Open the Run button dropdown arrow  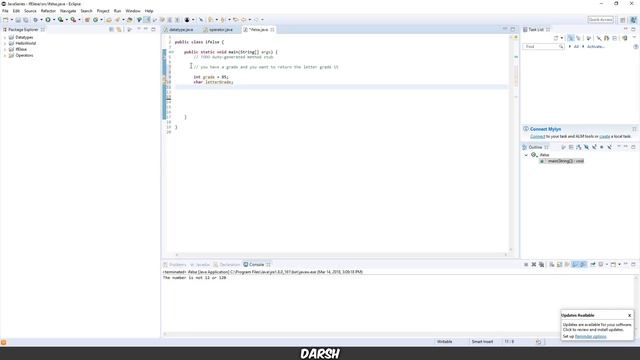click(x=54, y=20)
